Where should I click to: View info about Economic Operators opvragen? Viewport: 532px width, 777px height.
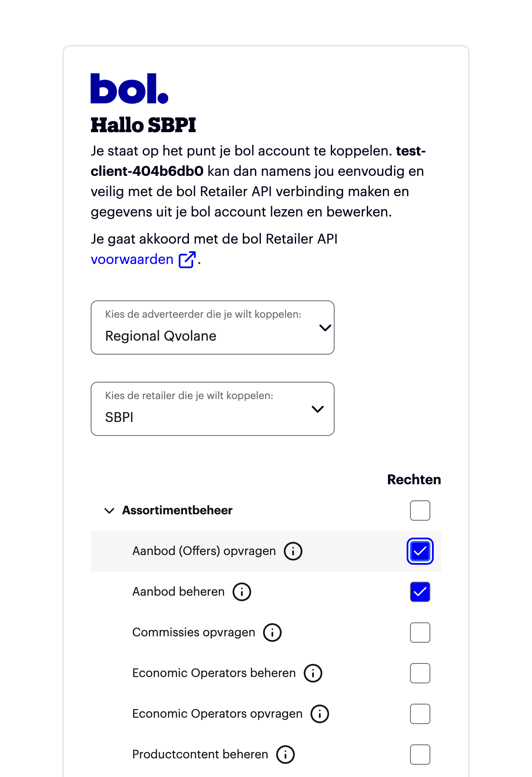click(320, 714)
